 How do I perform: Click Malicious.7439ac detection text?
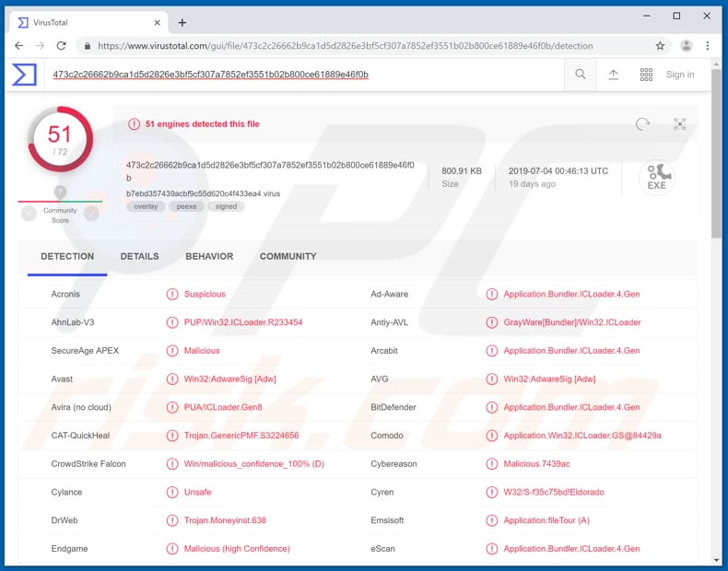coord(536,464)
